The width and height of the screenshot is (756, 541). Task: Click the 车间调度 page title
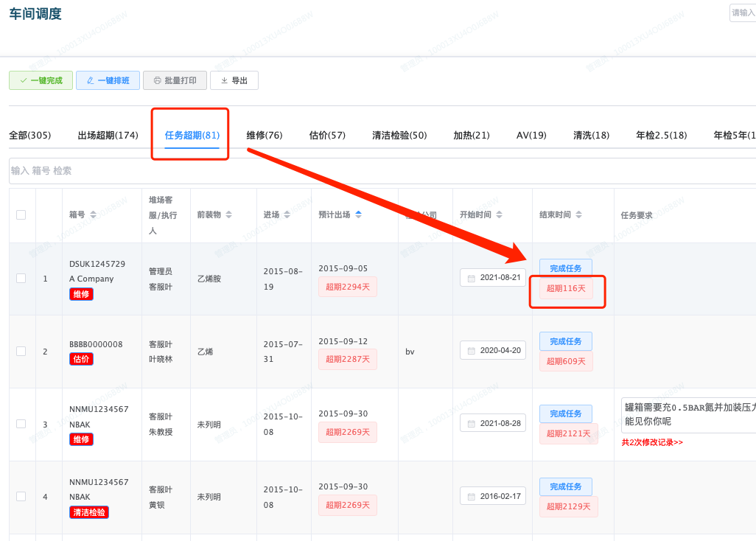point(35,14)
